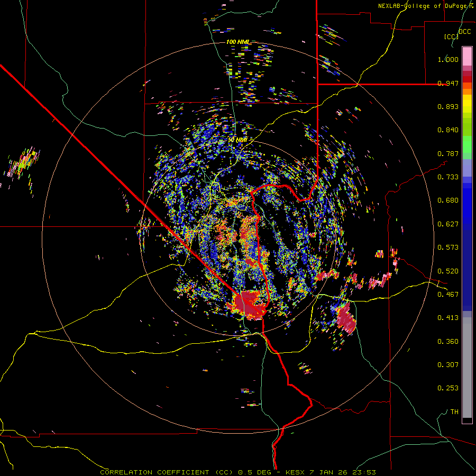Click the DCC label above the color scale
This screenshot has height=476, width=476.
[464, 32]
